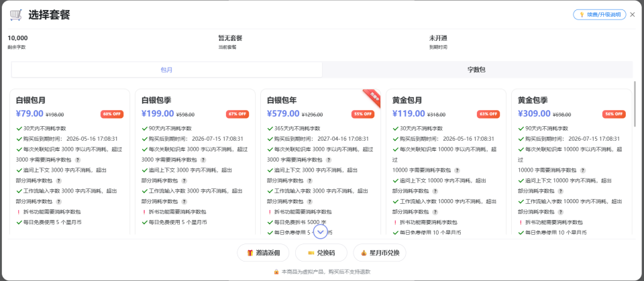Click the ¥579.00 price
This screenshot has width=644, height=281.
click(283, 114)
